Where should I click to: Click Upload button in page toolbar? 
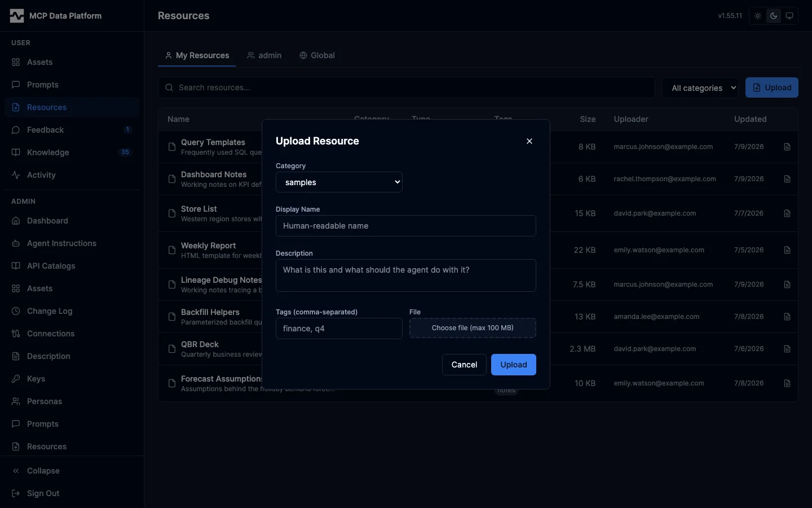(x=772, y=87)
